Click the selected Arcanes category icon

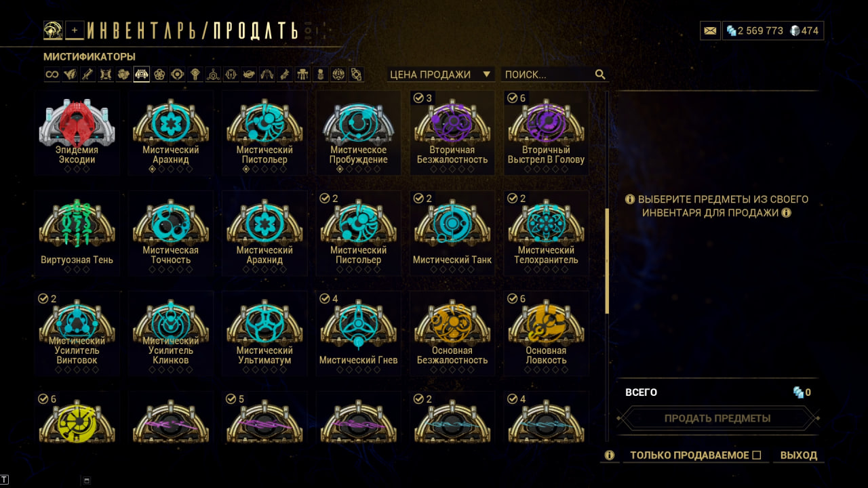[141, 75]
